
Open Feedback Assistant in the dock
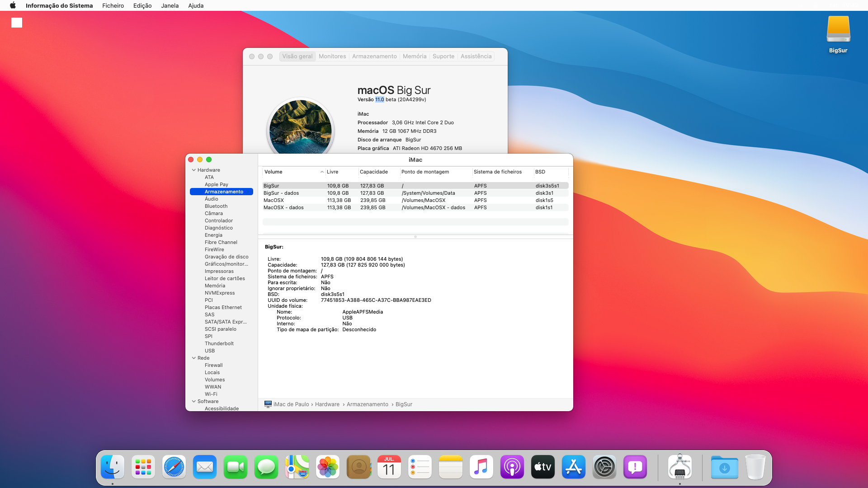[x=635, y=467]
